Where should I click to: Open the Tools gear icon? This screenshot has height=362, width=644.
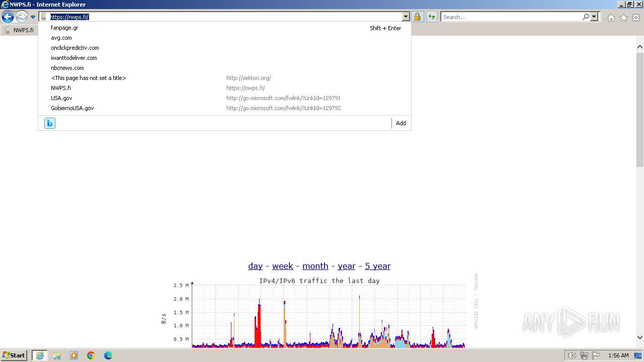[x=636, y=18]
